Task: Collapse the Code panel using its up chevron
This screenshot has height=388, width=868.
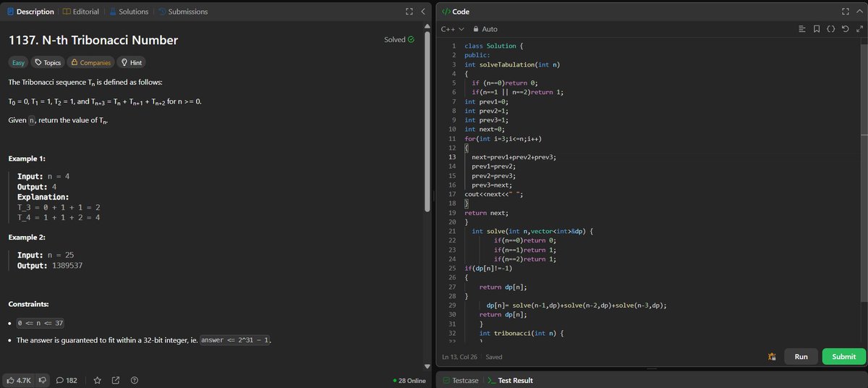Action: 859,12
